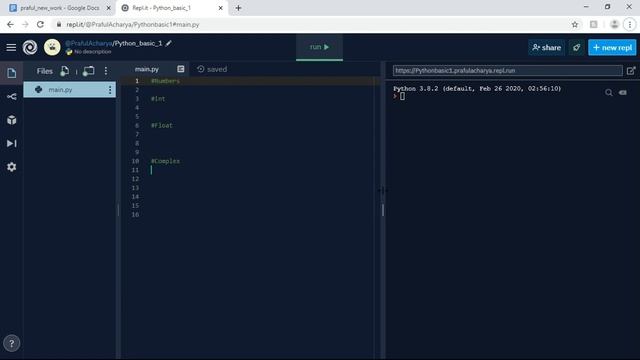Click the console prompt input
This screenshot has height=360, width=640.
[x=402, y=96]
